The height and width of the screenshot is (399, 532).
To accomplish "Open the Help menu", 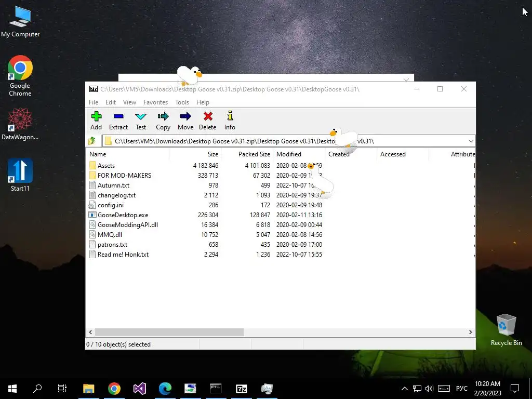I will point(203,102).
